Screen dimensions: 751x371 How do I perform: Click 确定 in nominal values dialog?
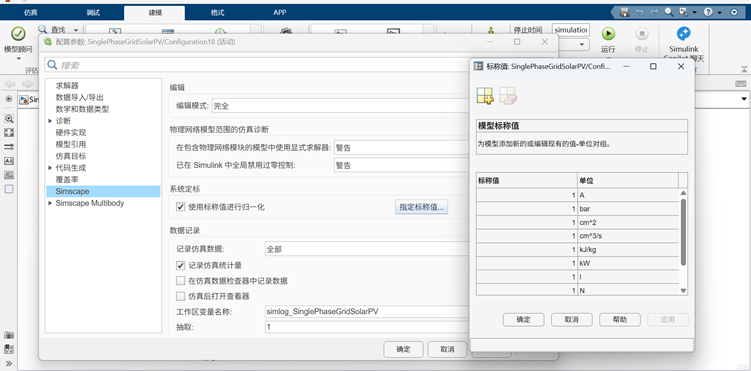coord(523,319)
